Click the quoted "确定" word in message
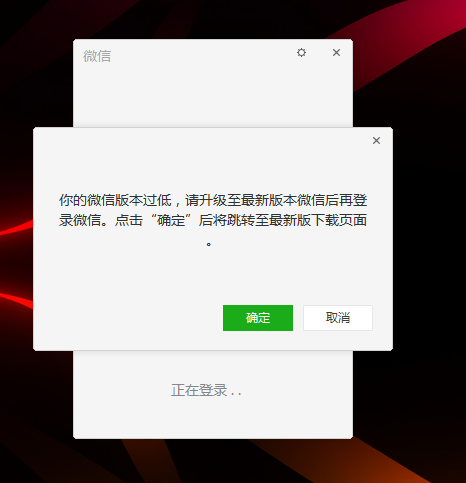 171,220
